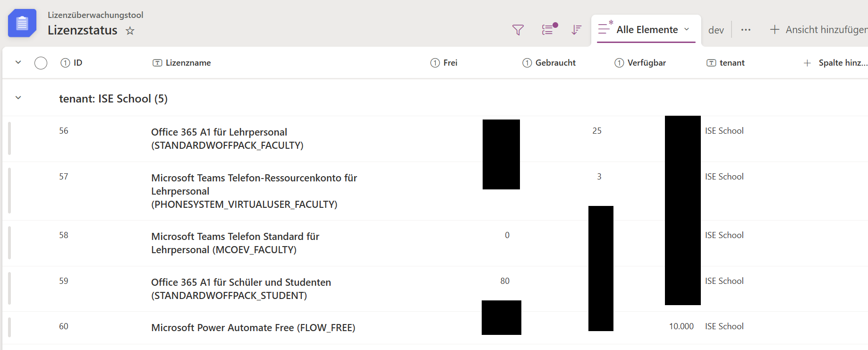Screen dimensions: 868x350
Task: Open the Verfügbar column header menu
Action: pyautogui.click(x=640, y=63)
